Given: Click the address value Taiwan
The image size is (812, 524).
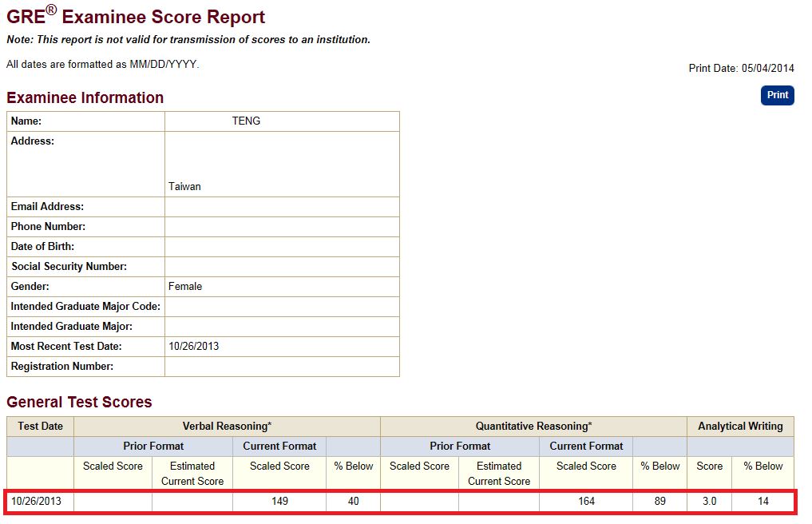Looking at the screenshot, I should coord(184,187).
